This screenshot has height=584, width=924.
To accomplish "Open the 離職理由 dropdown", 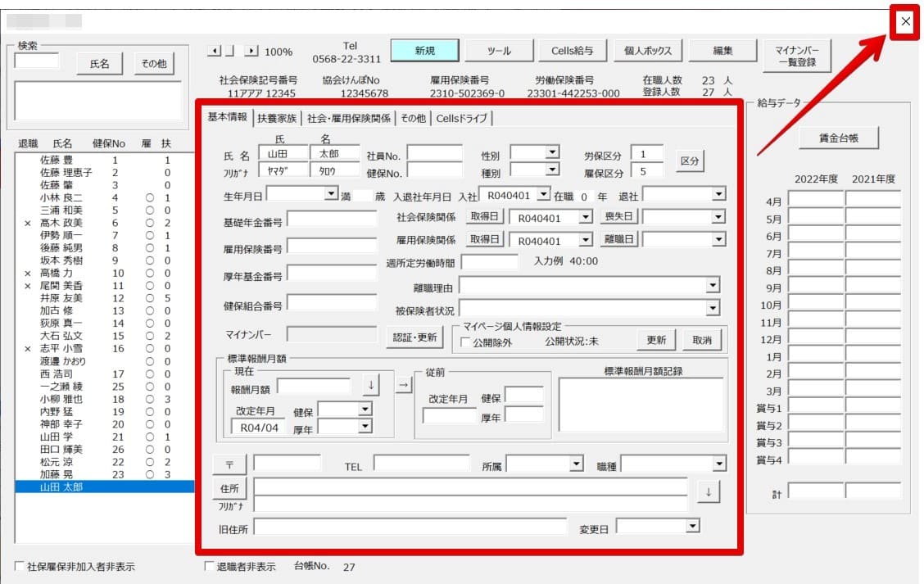I will coord(713,286).
